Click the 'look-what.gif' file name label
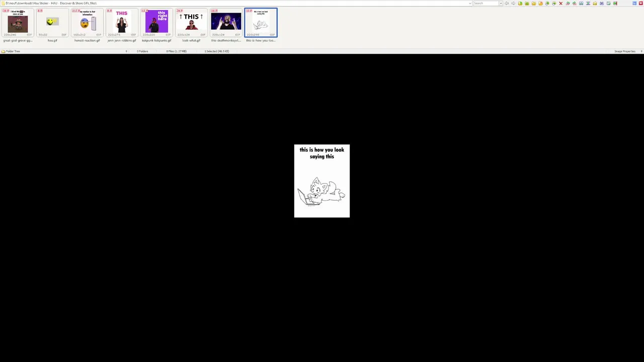The image size is (644, 362). click(191, 41)
